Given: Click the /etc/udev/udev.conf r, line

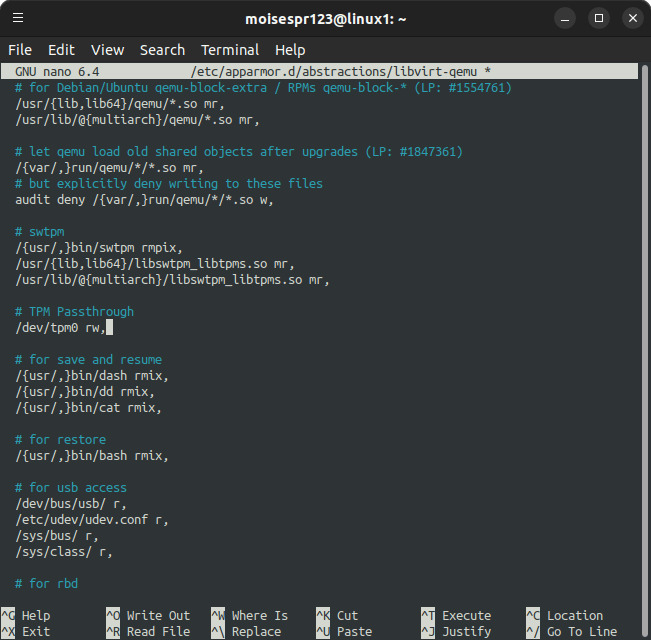Looking at the screenshot, I should coord(92,520).
